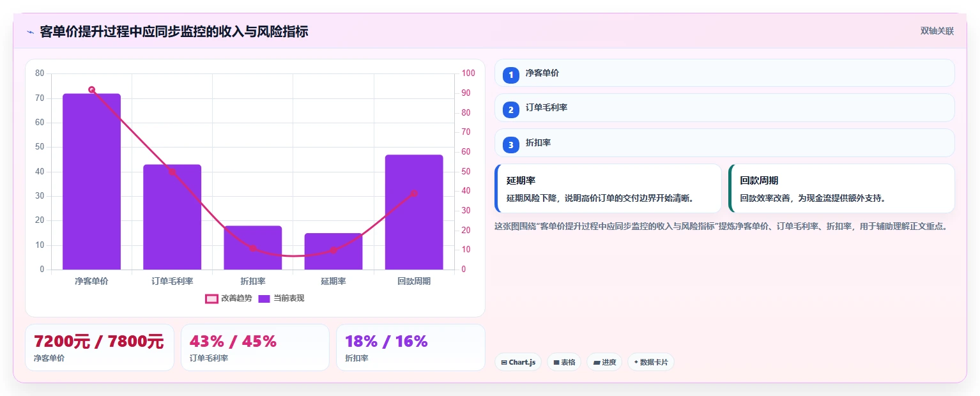Viewport: 980px width, 396px height.
Task: Click the 进度 tag chip
Action: pos(604,362)
